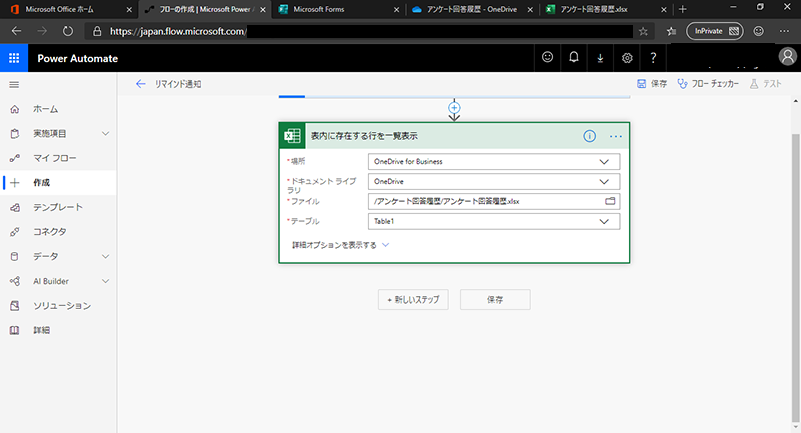Collapse the left navigation hamburger menu
The height and width of the screenshot is (433, 801).
click(14, 85)
